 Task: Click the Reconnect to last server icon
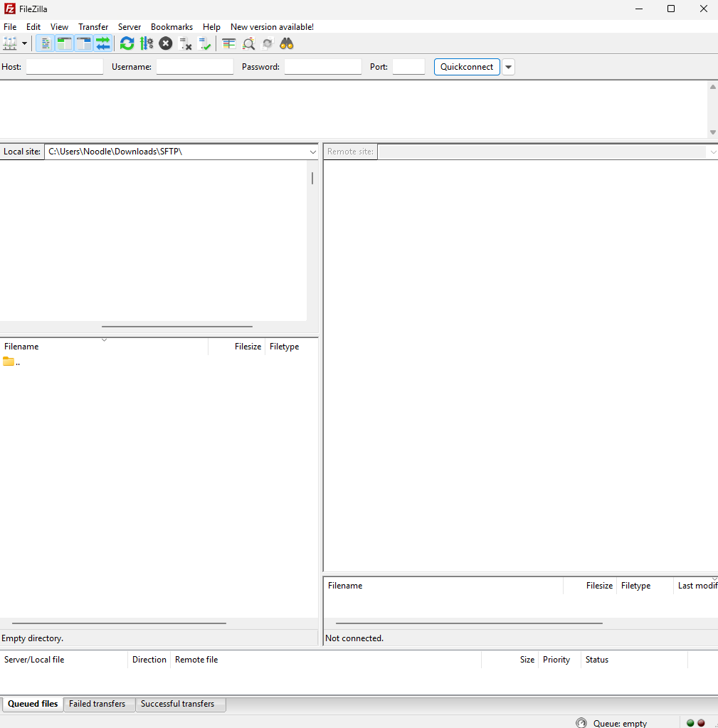tap(205, 43)
